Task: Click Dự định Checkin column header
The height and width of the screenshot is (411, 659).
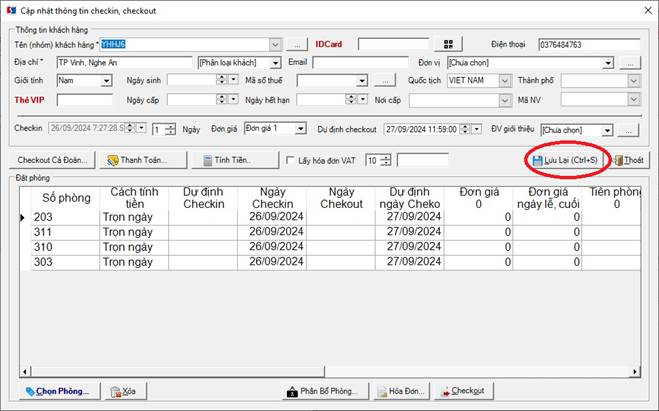Action: [203, 198]
